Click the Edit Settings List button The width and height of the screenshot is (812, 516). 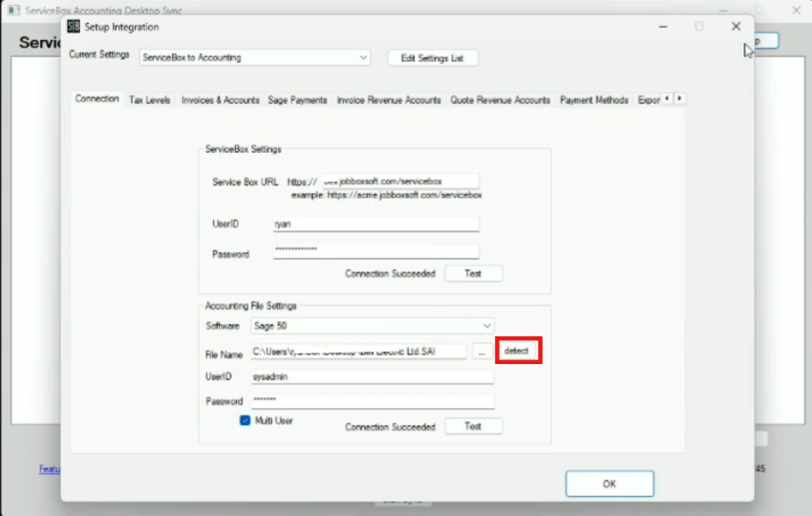click(x=433, y=58)
